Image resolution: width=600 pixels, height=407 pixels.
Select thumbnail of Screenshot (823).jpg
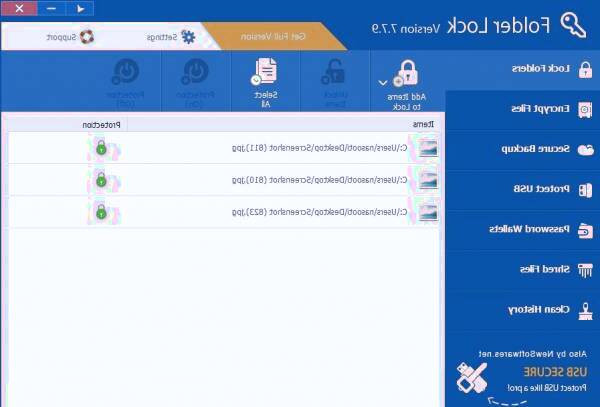coord(428,212)
